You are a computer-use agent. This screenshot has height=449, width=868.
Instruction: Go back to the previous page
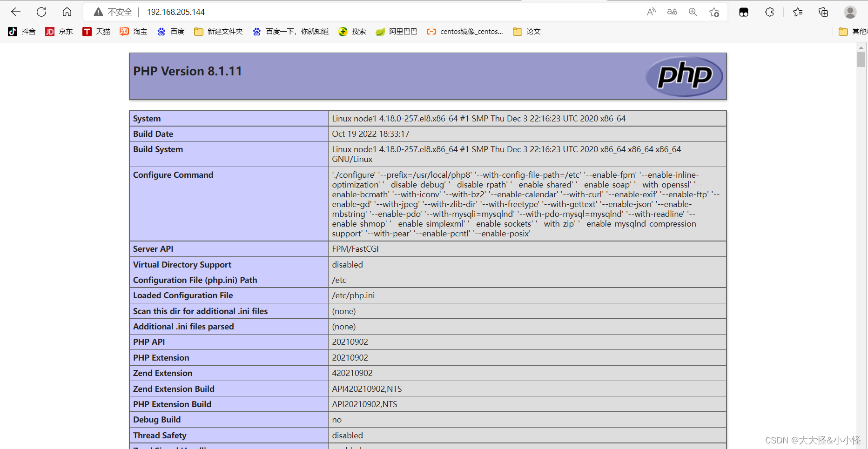(16, 12)
